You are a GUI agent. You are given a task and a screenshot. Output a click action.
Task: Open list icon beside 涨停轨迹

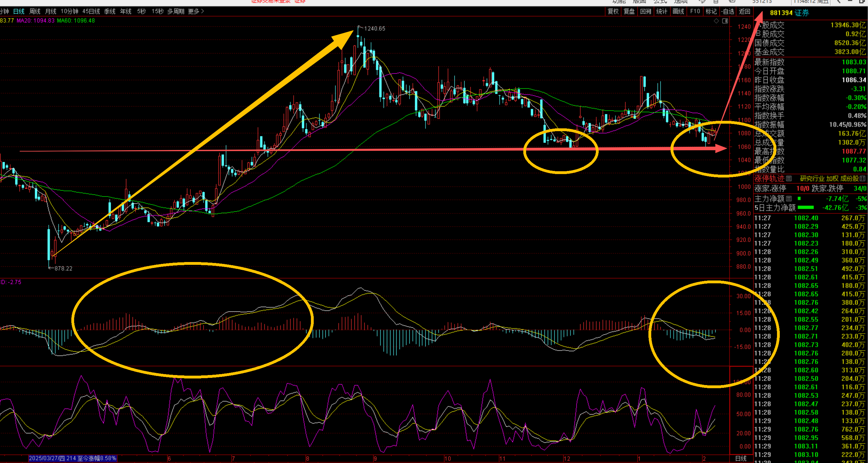789,178
